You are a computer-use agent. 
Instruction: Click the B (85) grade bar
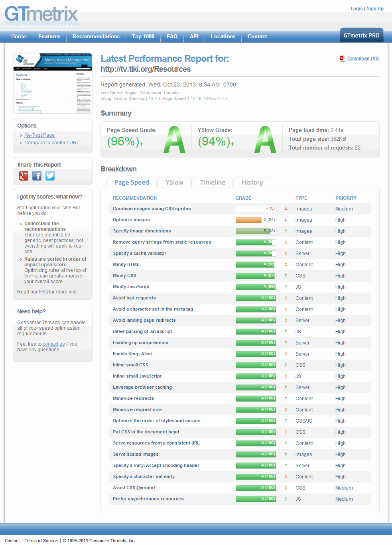click(x=256, y=231)
